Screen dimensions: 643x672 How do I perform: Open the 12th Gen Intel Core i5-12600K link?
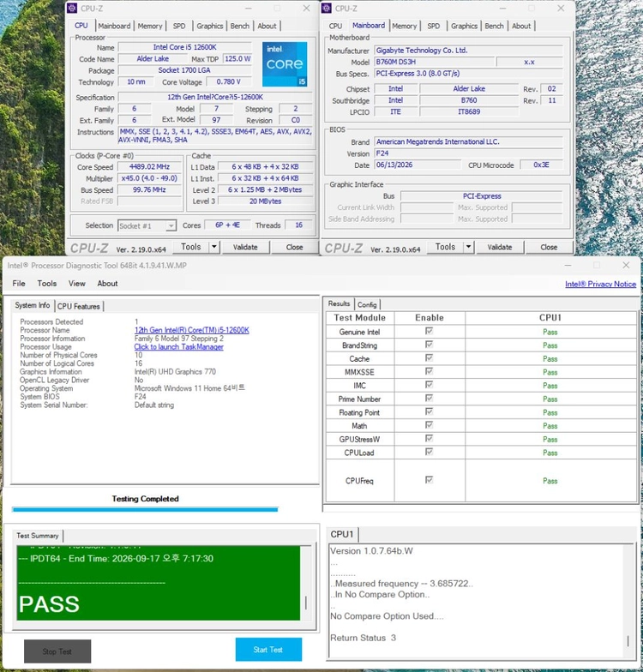pos(192,331)
